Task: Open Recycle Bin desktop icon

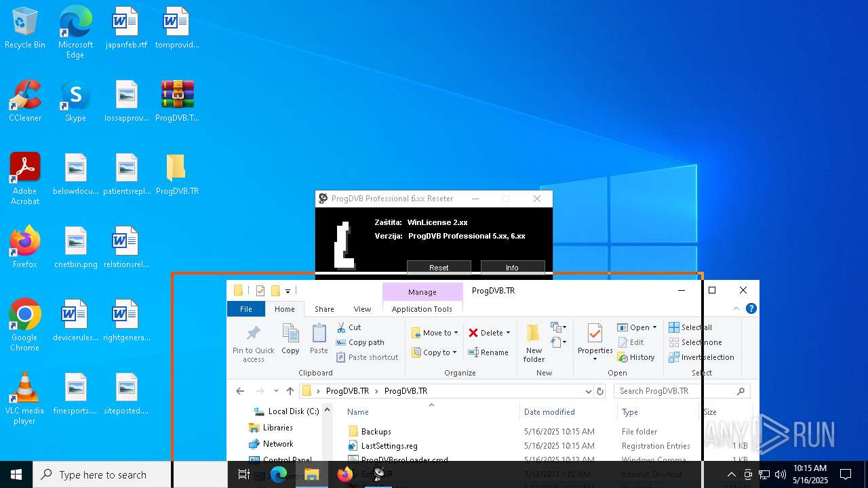Action: (x=25, y=28)
